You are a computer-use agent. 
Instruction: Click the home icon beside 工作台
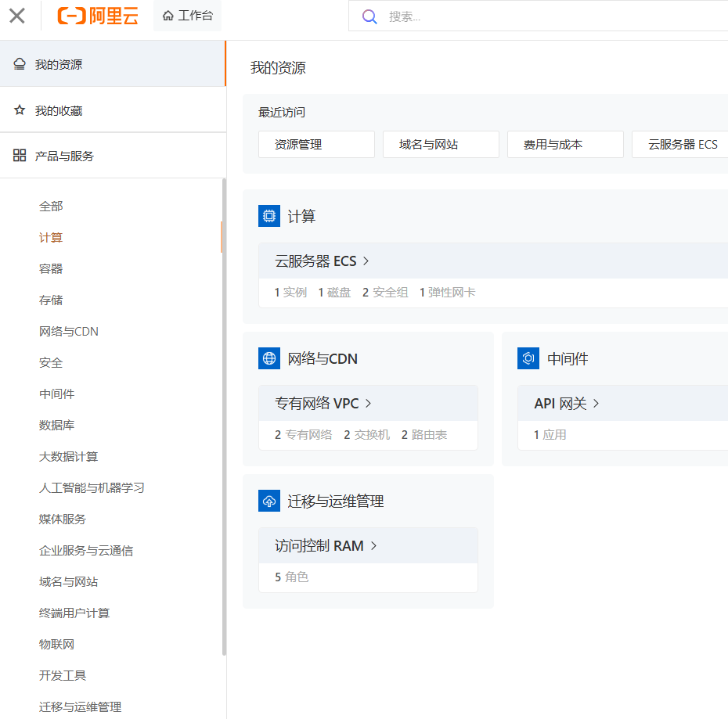point(168,16)
